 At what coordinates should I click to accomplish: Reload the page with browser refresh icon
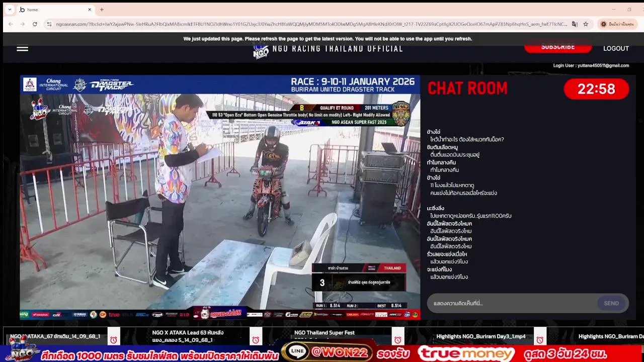35,24
